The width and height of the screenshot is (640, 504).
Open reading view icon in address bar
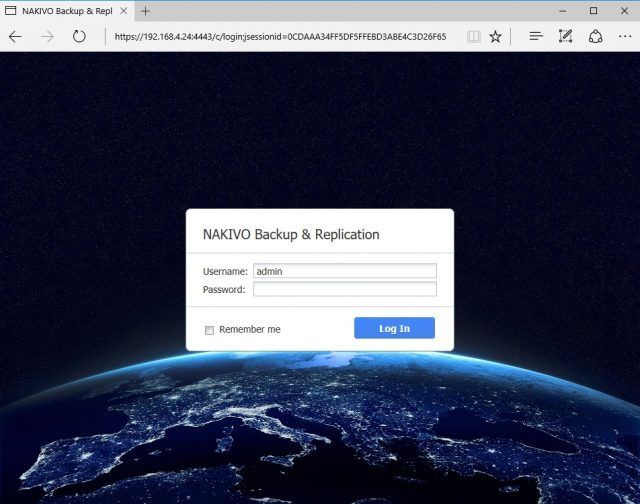coord(473,37)
